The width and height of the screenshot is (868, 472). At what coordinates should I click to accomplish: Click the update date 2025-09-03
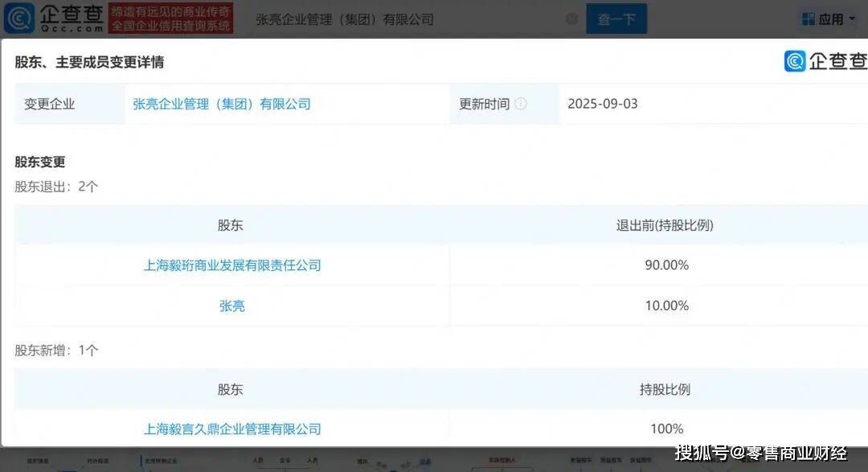pos(603,104)
